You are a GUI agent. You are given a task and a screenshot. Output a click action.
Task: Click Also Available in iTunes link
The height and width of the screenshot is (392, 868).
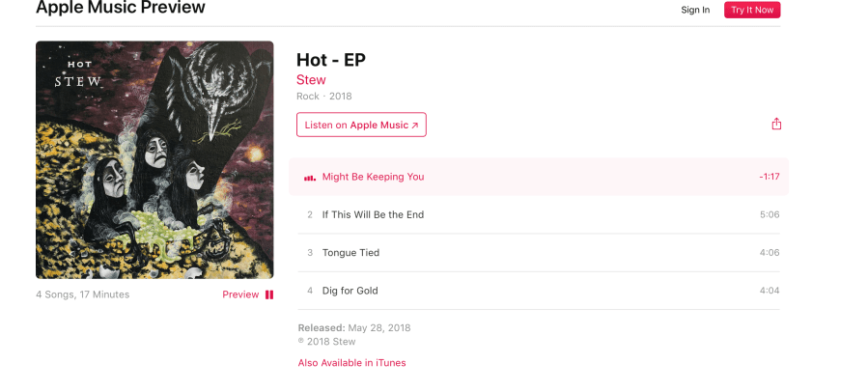(x=352, y=363)
